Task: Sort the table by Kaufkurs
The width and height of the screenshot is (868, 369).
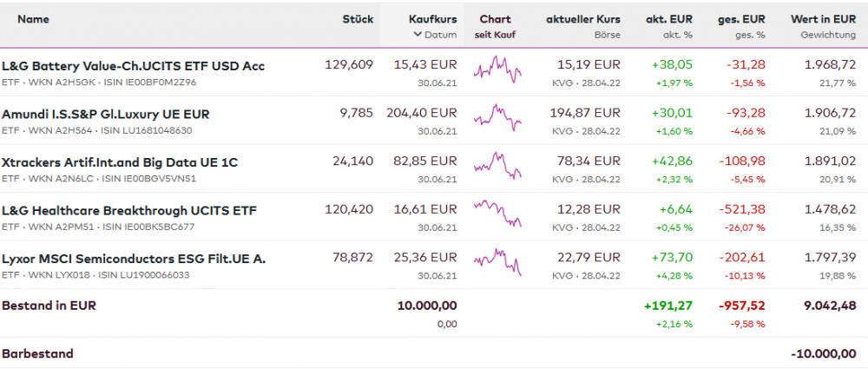Action: (x=432, y=18)
